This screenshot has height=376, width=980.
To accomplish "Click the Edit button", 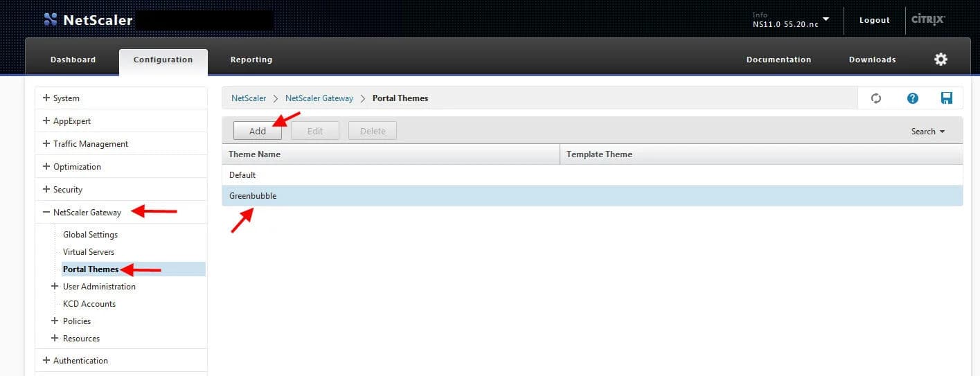I will coord(315,131).
